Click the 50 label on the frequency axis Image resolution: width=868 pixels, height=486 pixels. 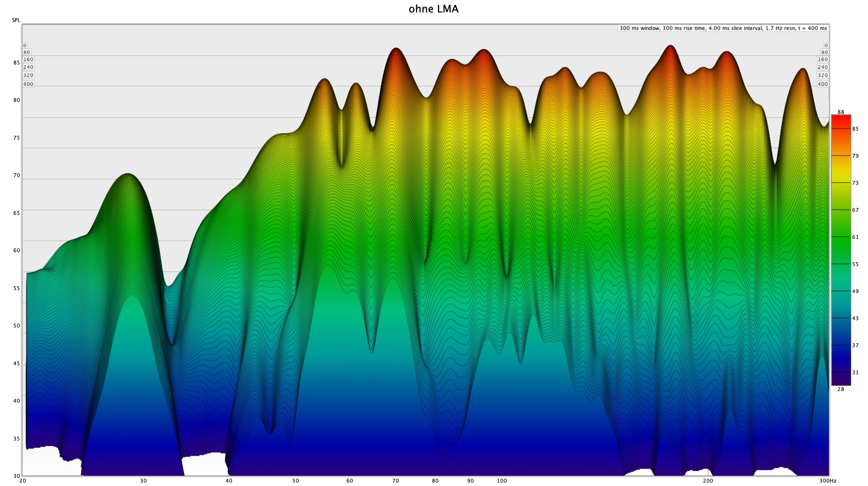[x=296, y=481]
